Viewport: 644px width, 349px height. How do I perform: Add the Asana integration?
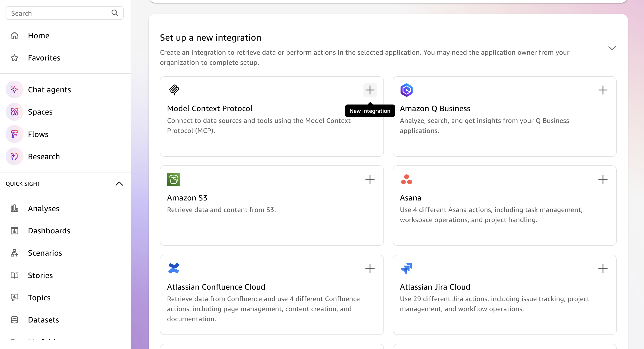coord(603,179)
